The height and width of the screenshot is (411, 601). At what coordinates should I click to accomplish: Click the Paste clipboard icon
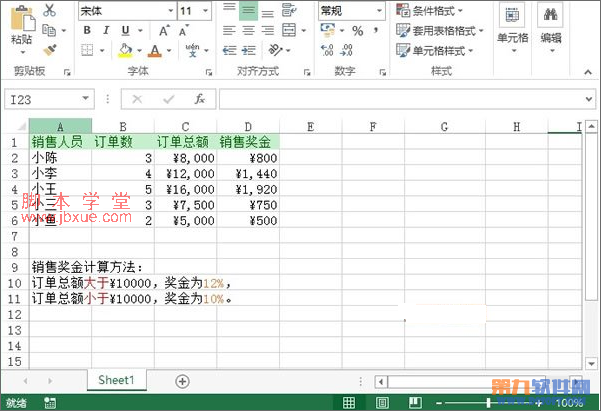(22, 18)
